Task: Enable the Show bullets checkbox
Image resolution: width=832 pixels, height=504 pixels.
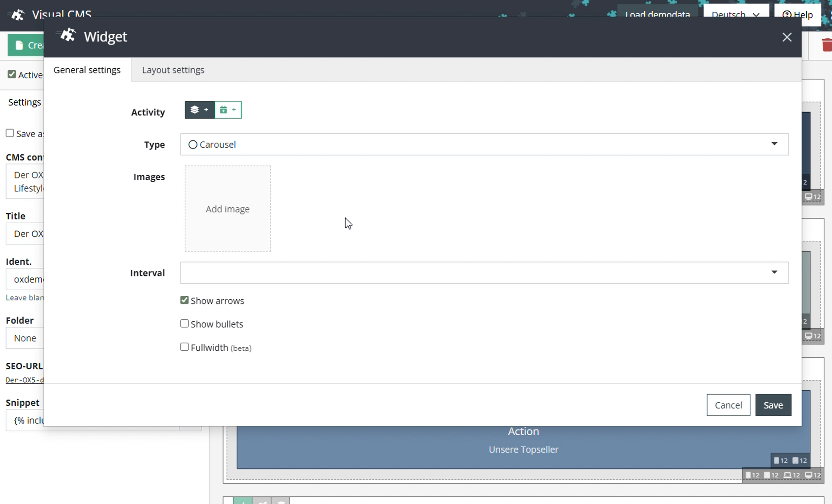Action: (184, 323)
